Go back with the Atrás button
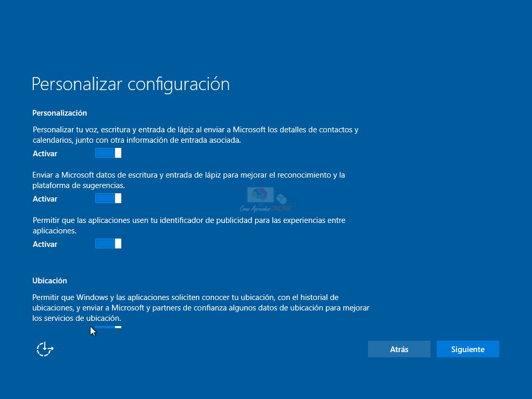This screenshot has height=399, width=532. pyautogui.click(x=399, y=349)
